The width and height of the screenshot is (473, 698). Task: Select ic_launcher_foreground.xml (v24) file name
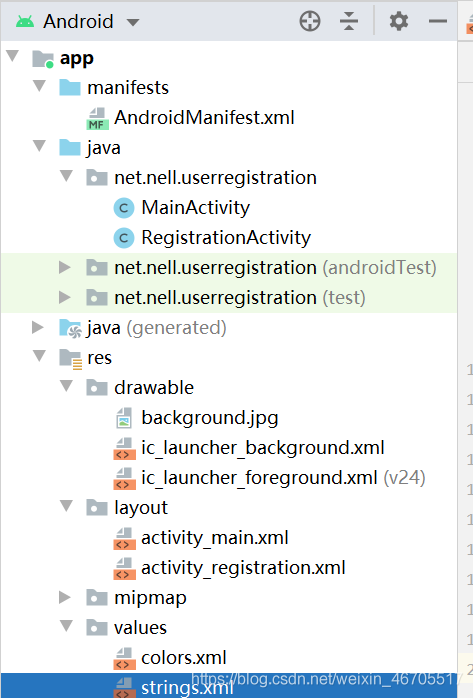(283, 478)
